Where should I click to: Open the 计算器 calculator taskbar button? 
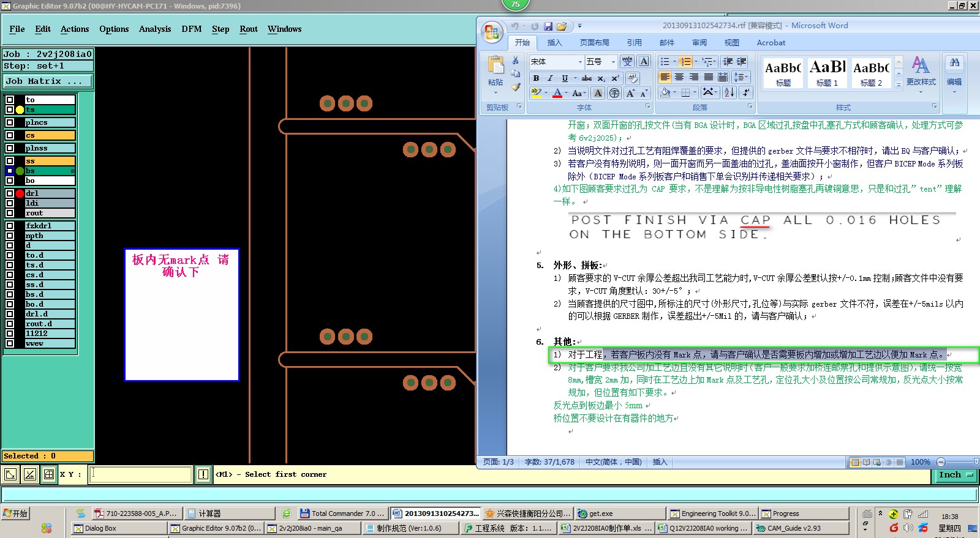[228, 514]
